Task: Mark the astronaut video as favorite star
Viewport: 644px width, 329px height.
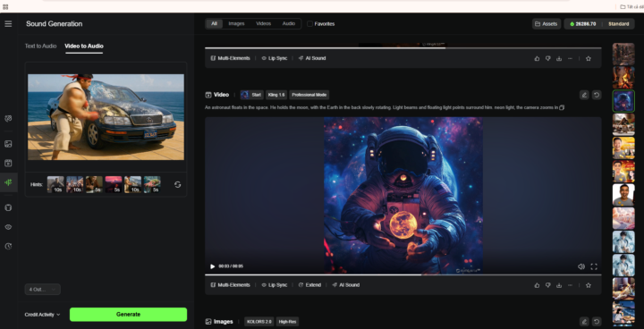Action: (589, 285)
